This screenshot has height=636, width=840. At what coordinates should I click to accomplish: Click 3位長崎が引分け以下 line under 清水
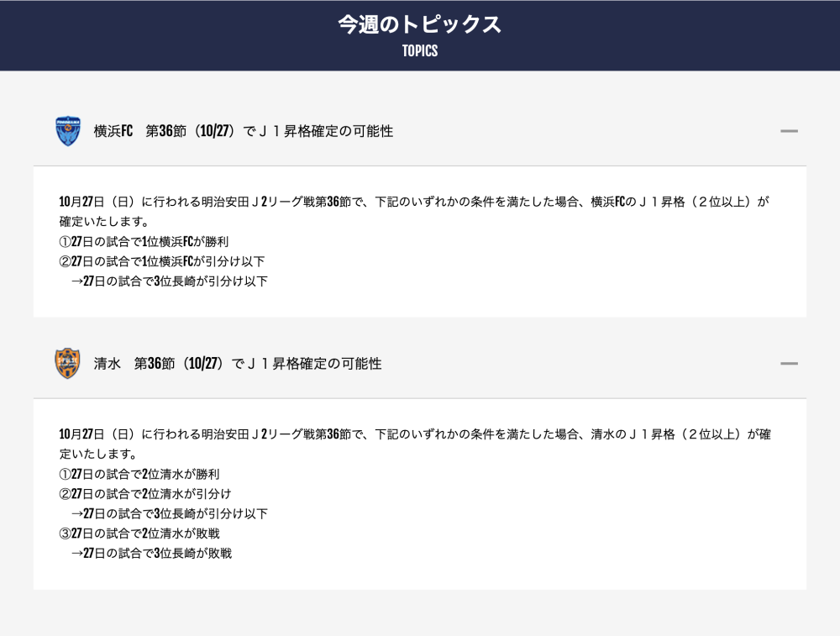click(x=170, y=513)
